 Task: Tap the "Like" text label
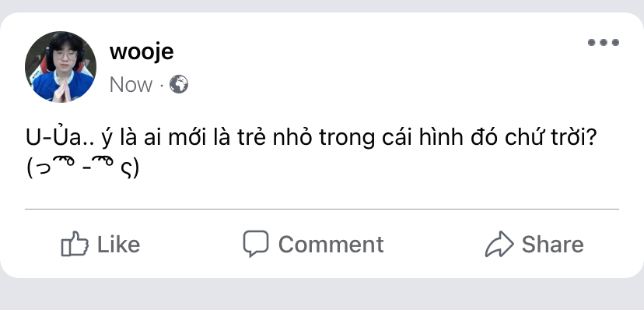(x=118, y=245)
